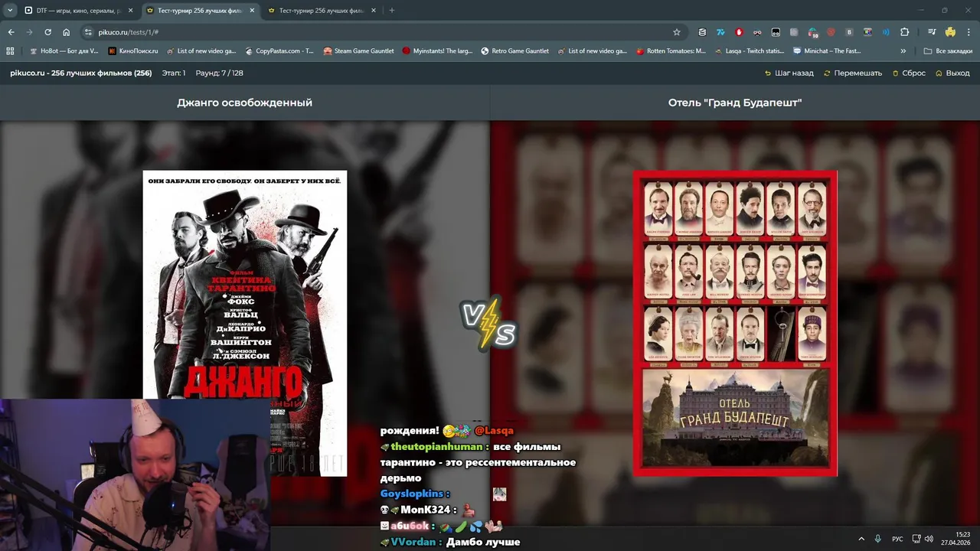Viewport: 980px width, 551px height.
Task: Choose the Джанго освобожденный title header
Action: [x=245, y=103]
